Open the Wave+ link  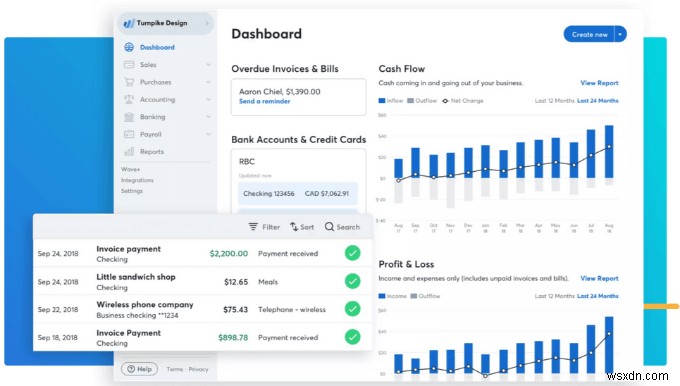click(x=130, y=169)
